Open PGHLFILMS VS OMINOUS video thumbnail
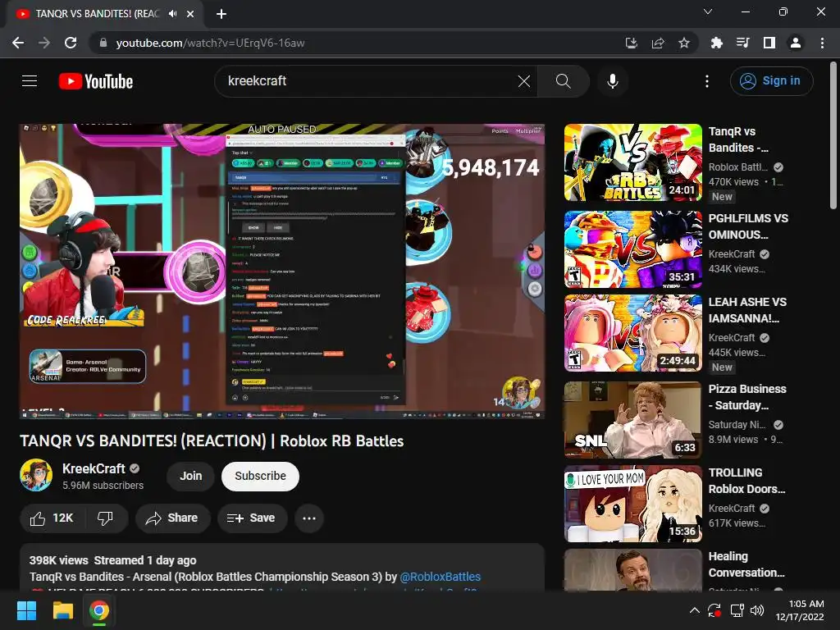The width and height of the screenshot is (840, 630). click(633, 249)
